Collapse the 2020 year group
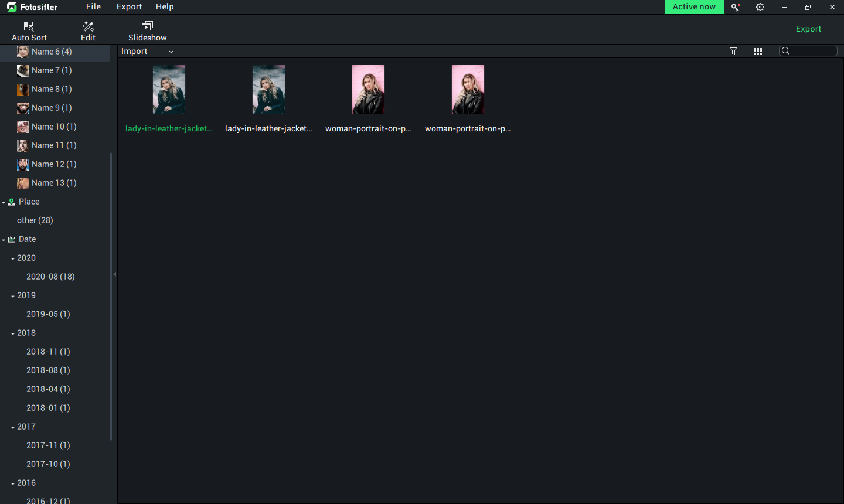 13,259
